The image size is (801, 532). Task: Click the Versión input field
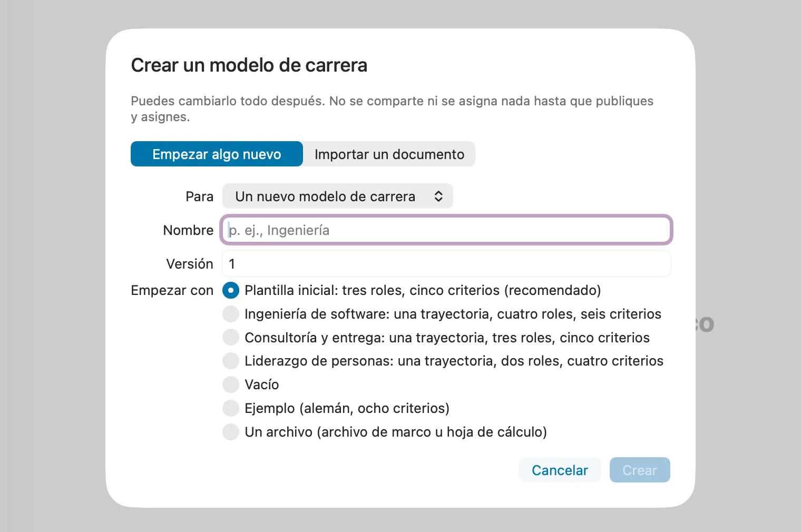446,263
